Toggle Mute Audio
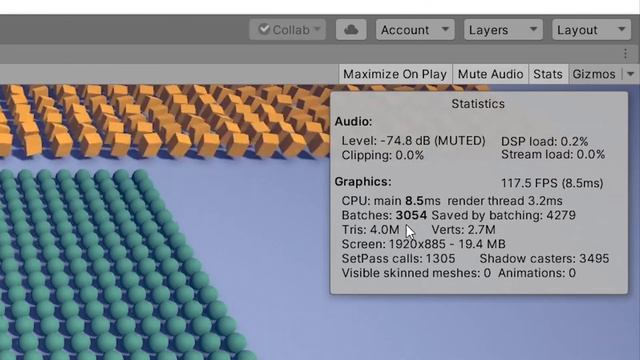The height and width of the screenshot is (360, 640). (x=490, y=74)
